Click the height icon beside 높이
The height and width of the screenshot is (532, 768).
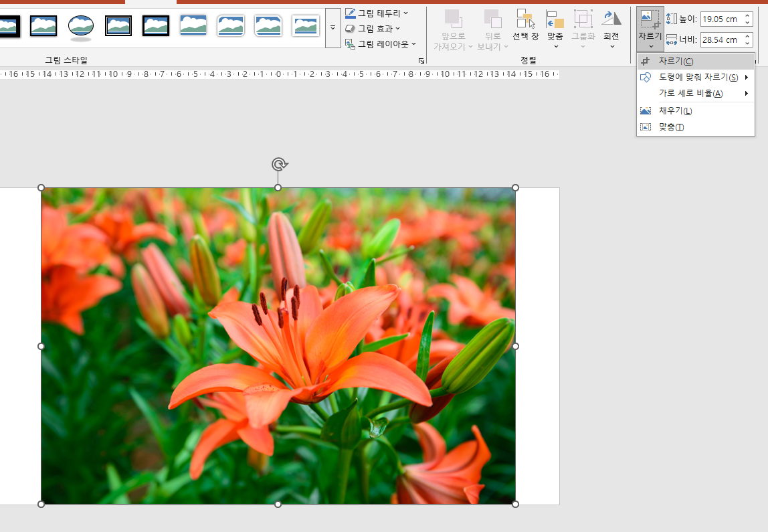[x=672, y=19]
